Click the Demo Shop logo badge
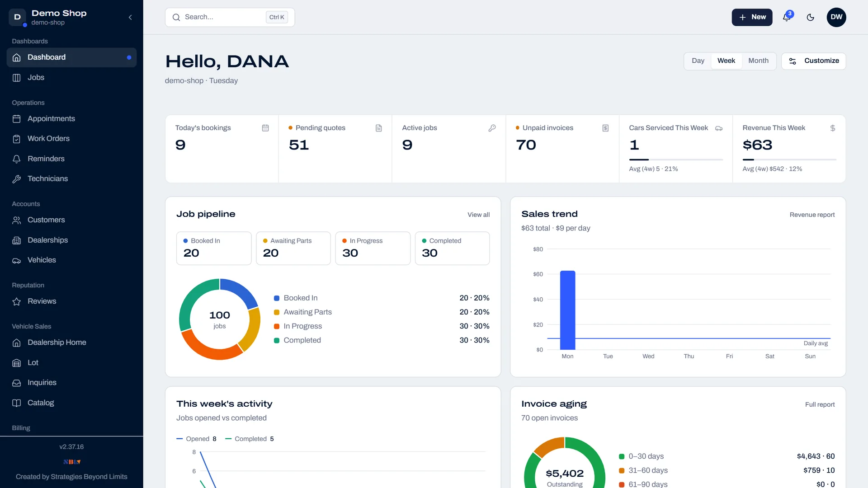Image resolution: width=868 pixels, height=488 pixels. pos(17,17)
